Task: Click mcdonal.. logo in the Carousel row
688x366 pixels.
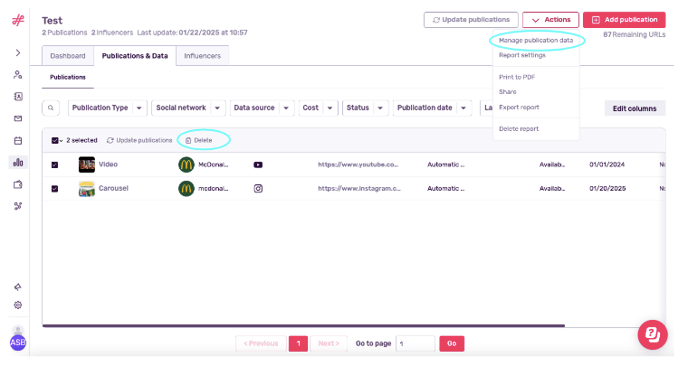Action: point(186,189)
